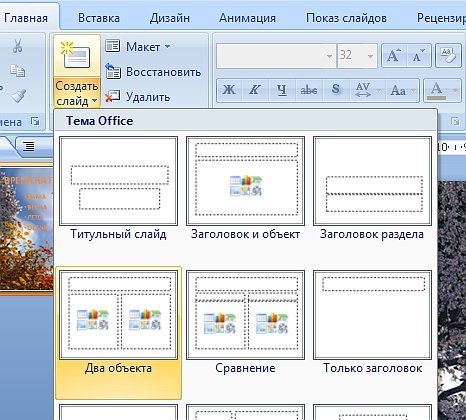This screenshot has width=466, height=420.
Task: Expand the font name dropdown arrow
Action: coord(329,56)
